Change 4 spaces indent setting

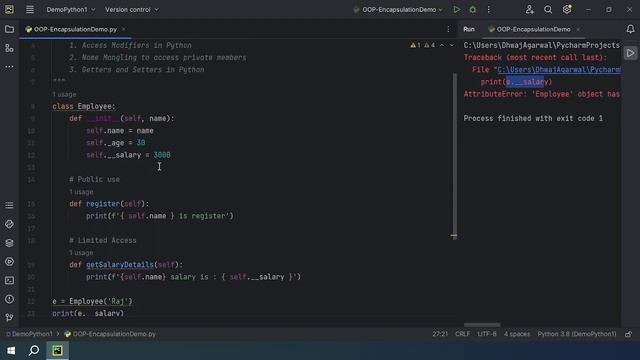517,334
